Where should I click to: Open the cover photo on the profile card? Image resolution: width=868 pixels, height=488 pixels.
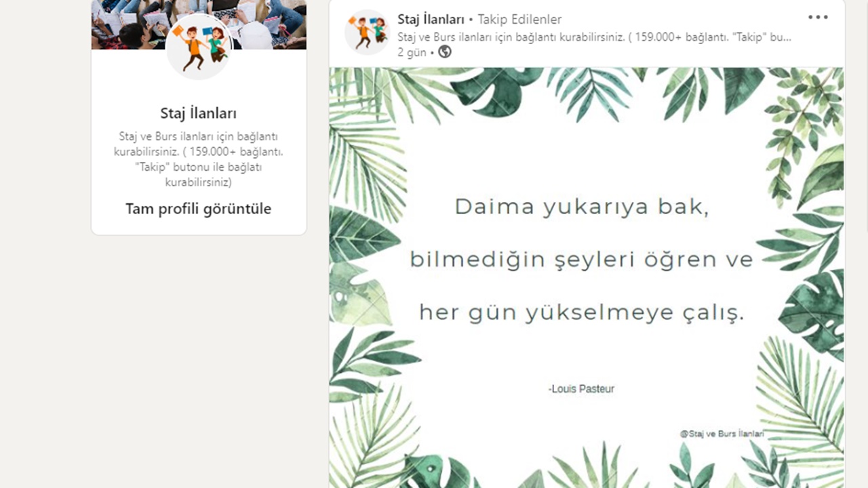199,24
